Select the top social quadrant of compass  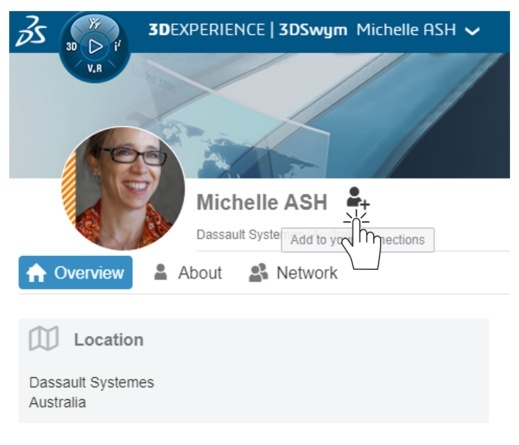(95, 24)
